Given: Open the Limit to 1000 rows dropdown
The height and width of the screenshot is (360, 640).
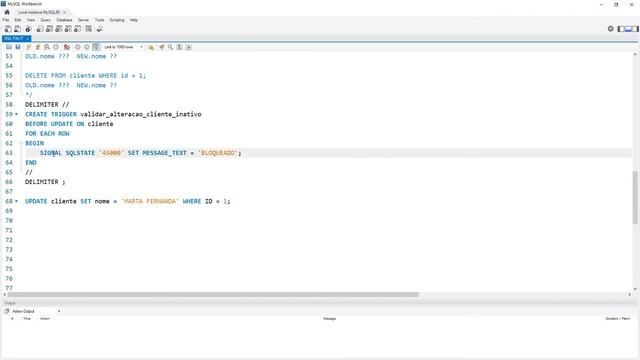Looking at the screenshot, I should (x=123, y=47).
